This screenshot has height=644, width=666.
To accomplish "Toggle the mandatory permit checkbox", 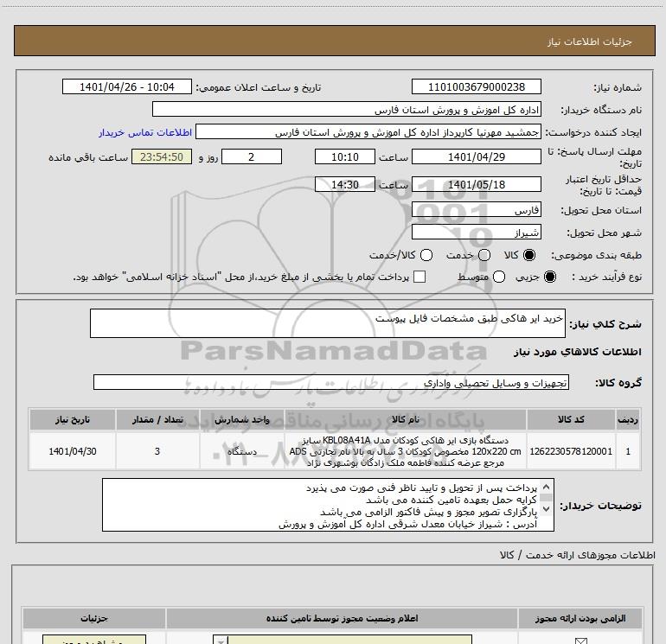I will (580, 641).
